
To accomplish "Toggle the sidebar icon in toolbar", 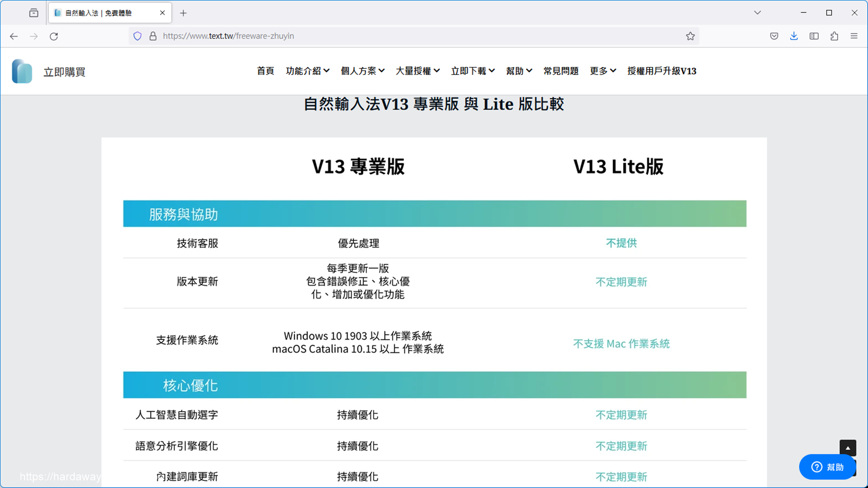I will (814, 36).
